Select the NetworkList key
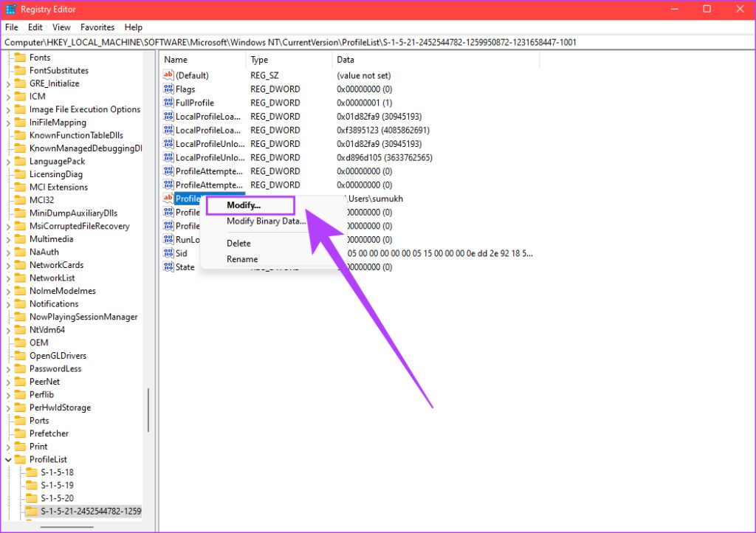The width and height of the screenshot is (756, 533). tap(52, 278)
